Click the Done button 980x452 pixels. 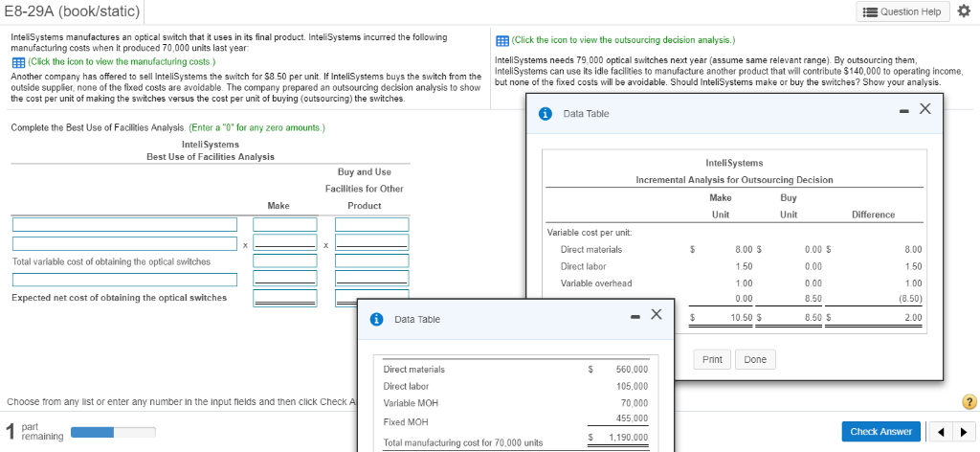coord(755,359)
